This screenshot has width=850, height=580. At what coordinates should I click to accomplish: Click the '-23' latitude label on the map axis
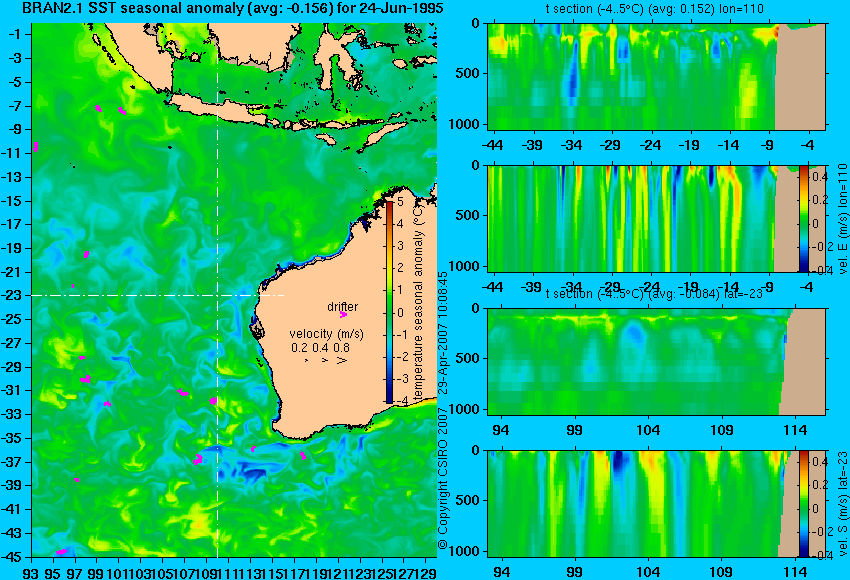(x=11, y=295)
